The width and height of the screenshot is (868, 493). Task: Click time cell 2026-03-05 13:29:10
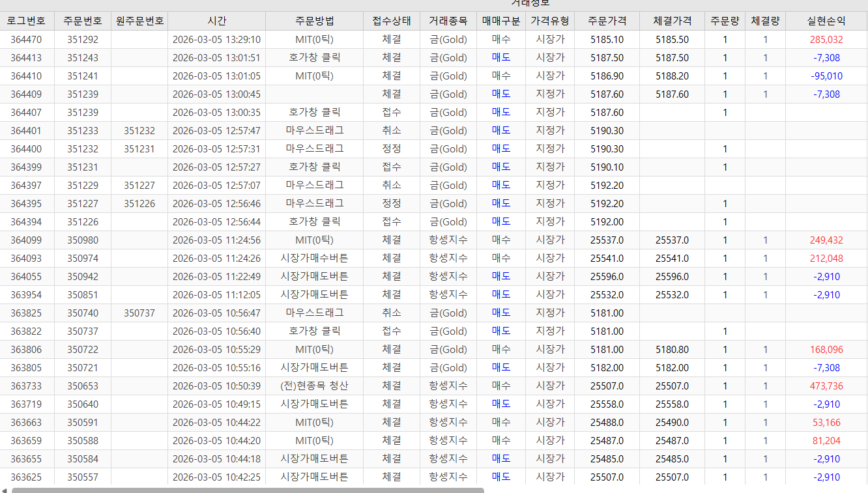coord(216,39)
